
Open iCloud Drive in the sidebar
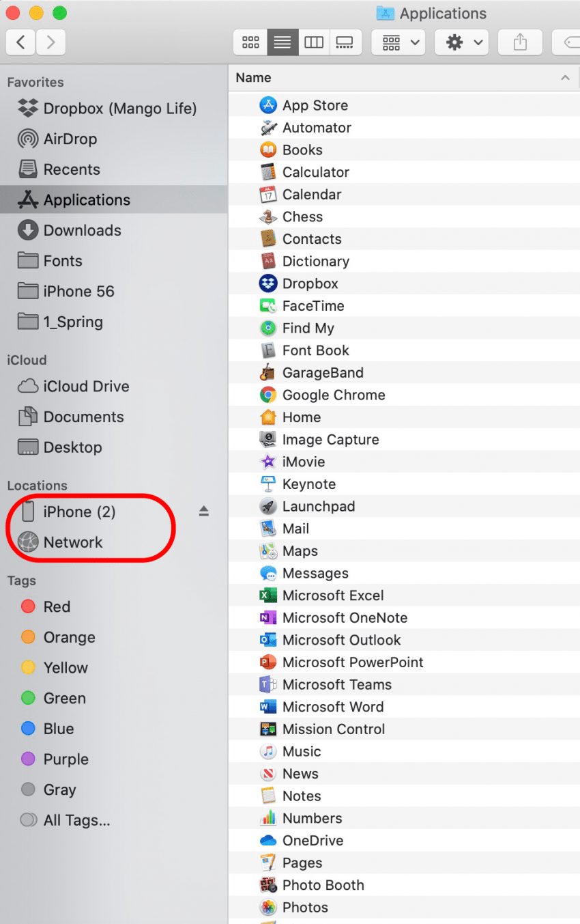[x=86, y=386]
